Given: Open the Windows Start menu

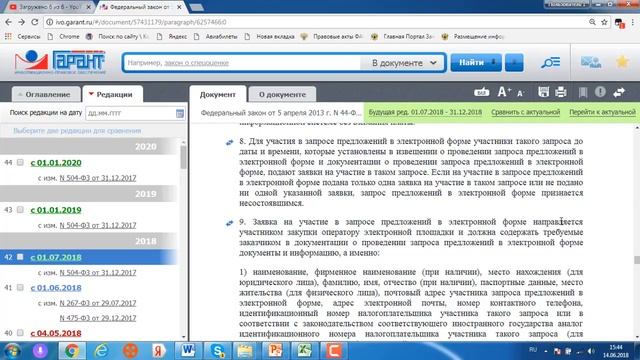Looking at the screenshot, I should click(12, 351).
